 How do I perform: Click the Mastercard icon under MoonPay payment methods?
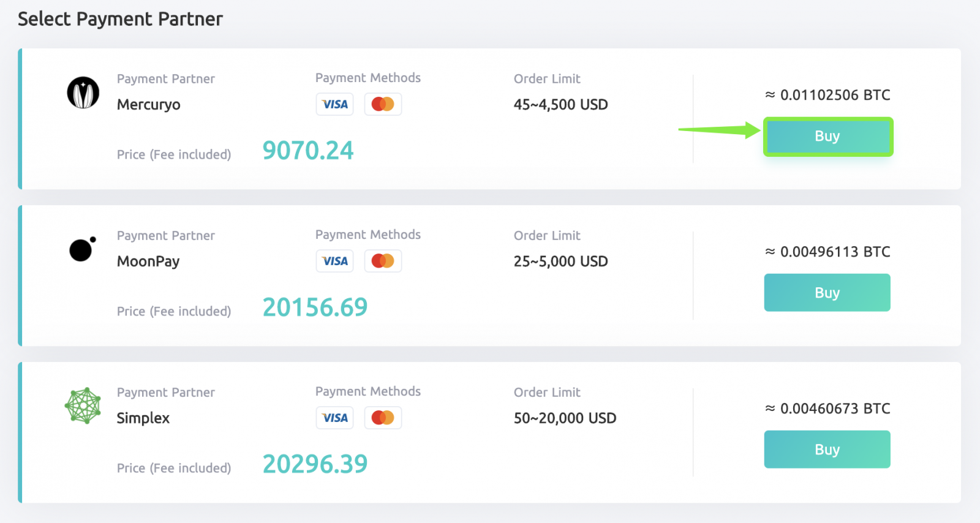(383, 261)
